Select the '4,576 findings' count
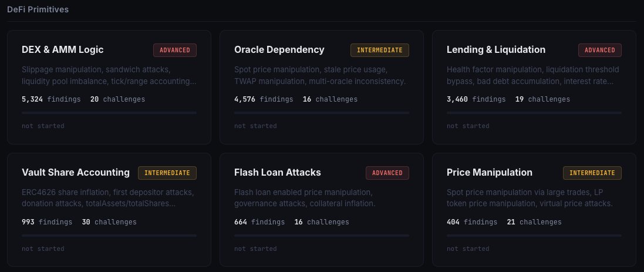 point(264,99)
